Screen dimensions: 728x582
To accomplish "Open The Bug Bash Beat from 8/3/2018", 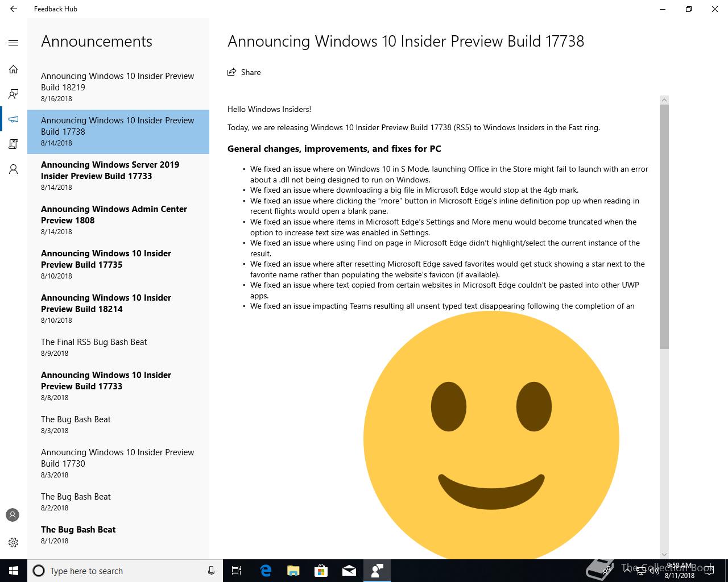I will 118,425.
